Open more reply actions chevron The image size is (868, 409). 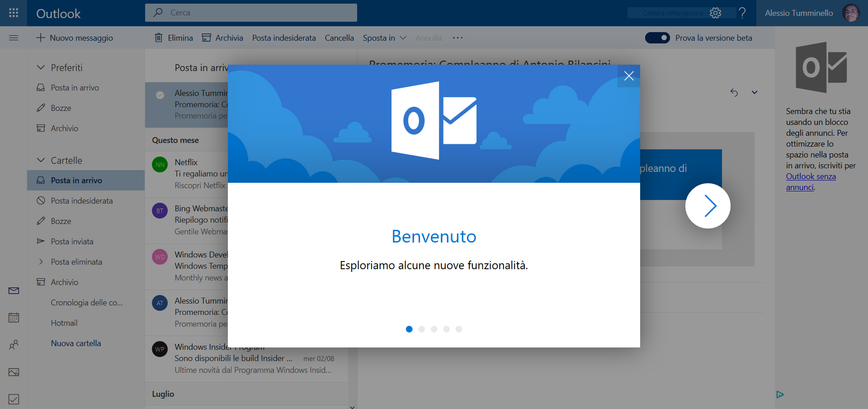[755, 92]
